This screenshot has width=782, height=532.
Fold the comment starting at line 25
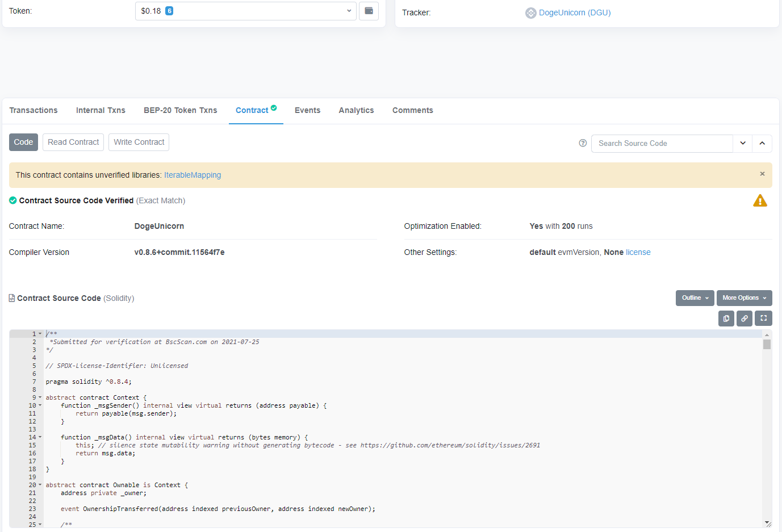click(x=40, y=525)
